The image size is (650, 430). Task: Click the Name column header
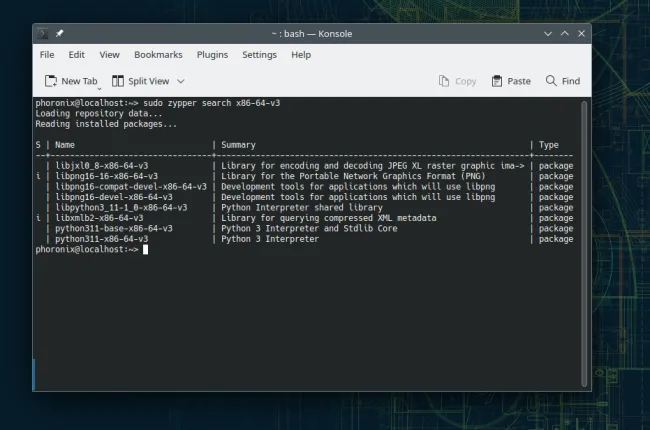pos(65,145)
